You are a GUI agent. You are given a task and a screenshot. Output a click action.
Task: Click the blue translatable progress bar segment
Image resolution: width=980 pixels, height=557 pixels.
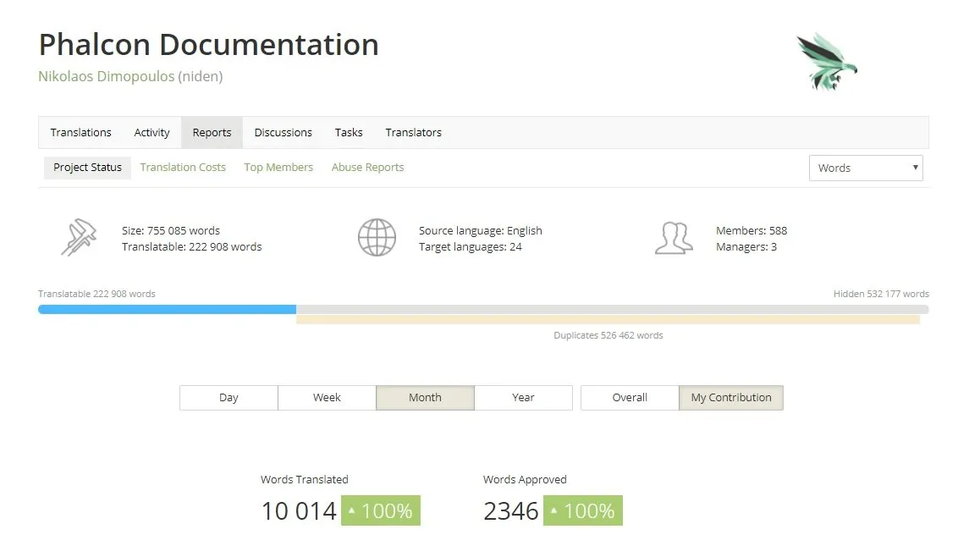coord(167,310)
